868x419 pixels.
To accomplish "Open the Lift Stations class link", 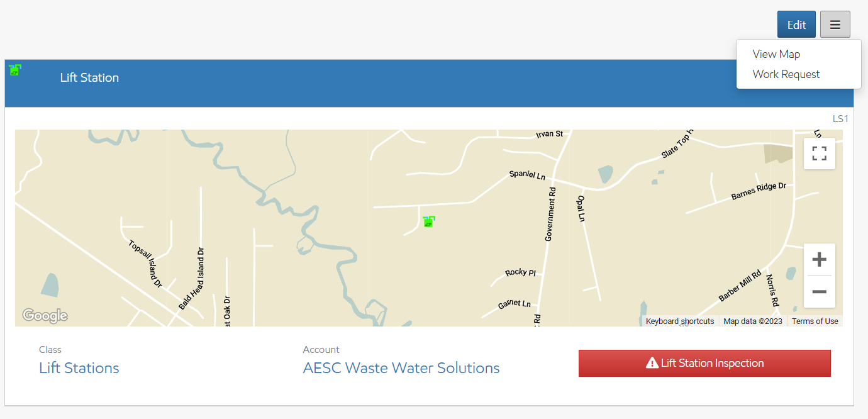I will click(79, 368).
